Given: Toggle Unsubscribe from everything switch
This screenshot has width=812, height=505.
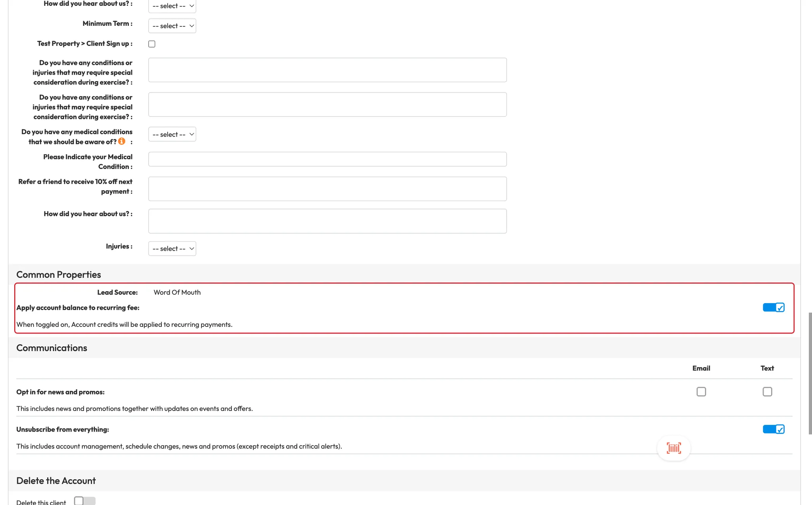Looking at the screenshot, I should 773,429.
